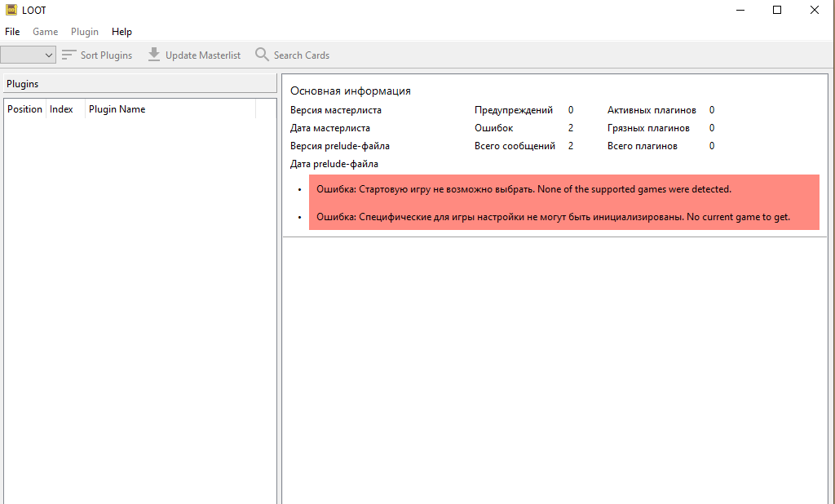This screenshot has height=504, width=835.
Task: Click the Sort Plugins button label
Action: [x=106, y=55]
